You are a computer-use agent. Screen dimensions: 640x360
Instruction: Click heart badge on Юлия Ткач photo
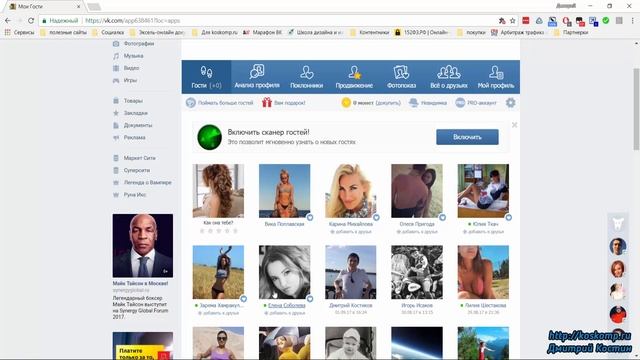(509, 218)
